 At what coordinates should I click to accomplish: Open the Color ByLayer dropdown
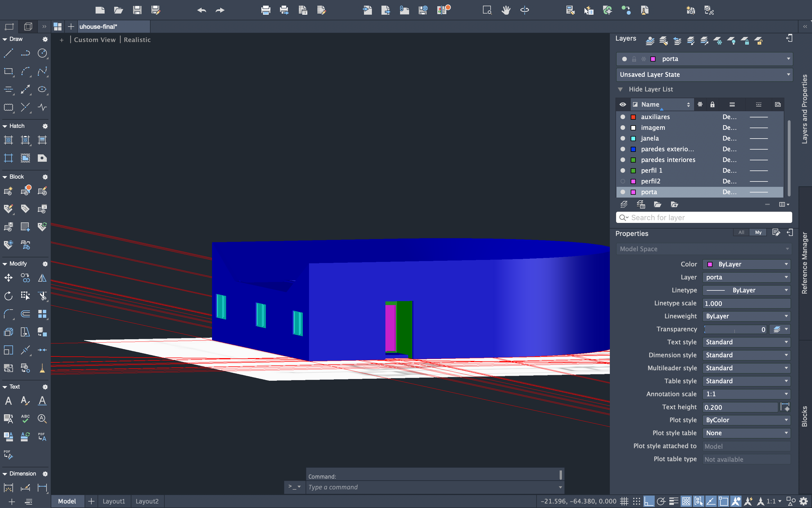pos(747,264)
